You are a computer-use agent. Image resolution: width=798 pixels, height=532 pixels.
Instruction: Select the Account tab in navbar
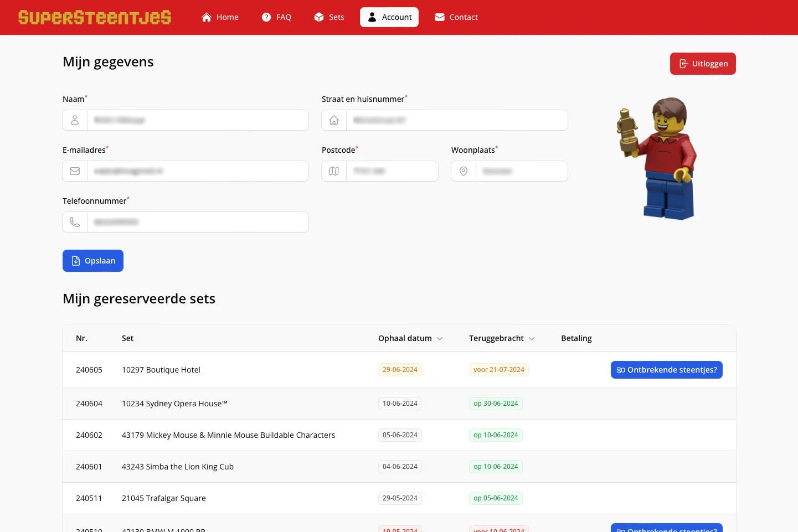pyautogui.click(x=389, y=17)
